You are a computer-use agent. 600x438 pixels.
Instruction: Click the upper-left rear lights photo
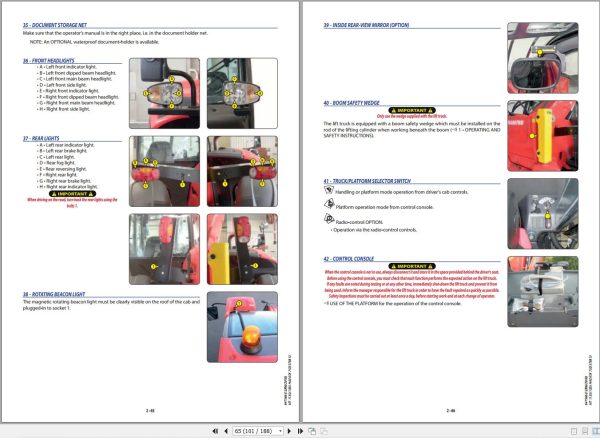165,171
